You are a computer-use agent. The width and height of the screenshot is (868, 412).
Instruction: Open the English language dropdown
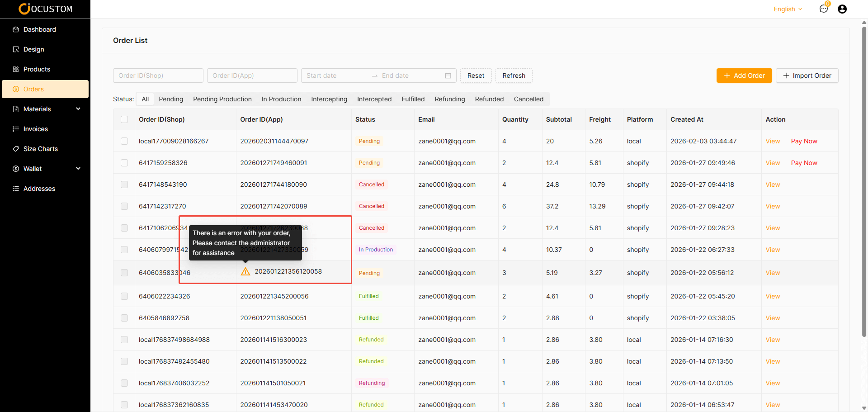point(788,9)
